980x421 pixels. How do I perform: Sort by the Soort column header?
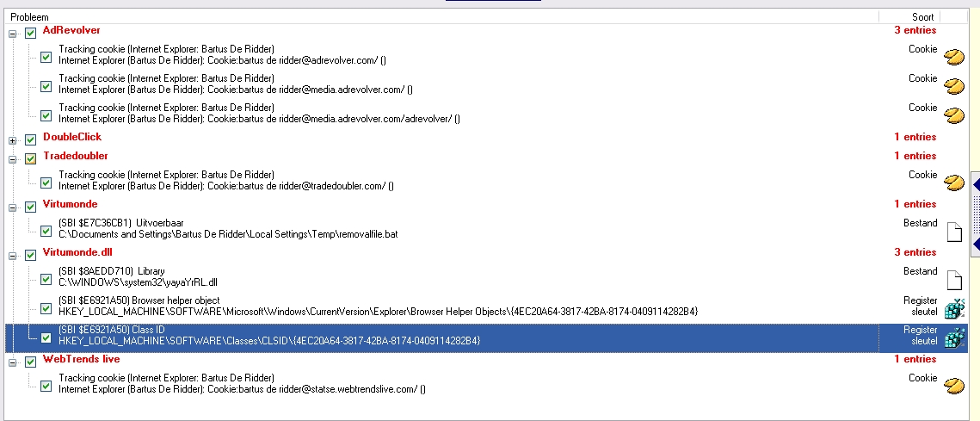(x=909, y=17)
